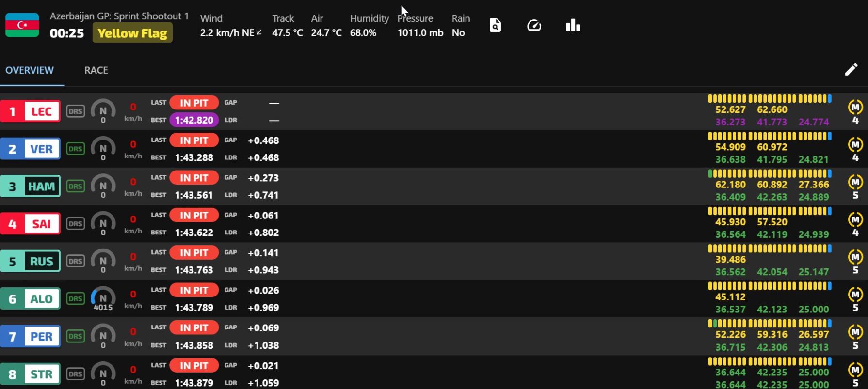
Task: Select driver SAI position badge
Action: click(31, 224)
